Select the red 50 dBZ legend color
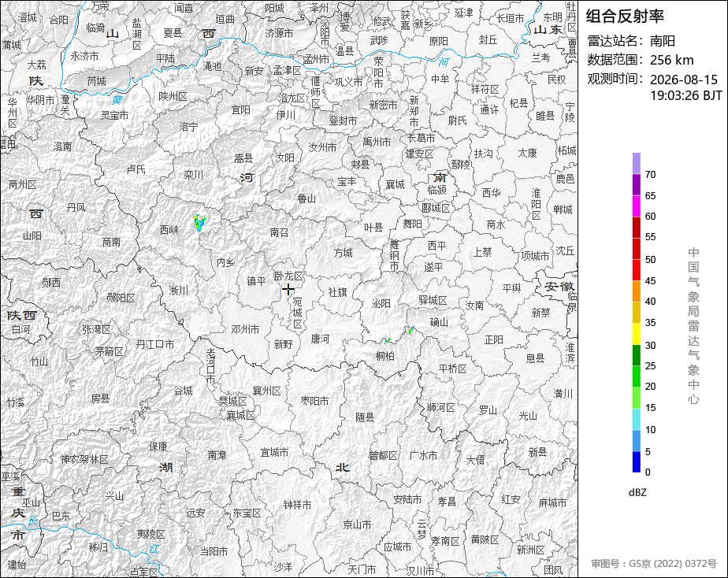728x578 pixels. tap(636, 249)
